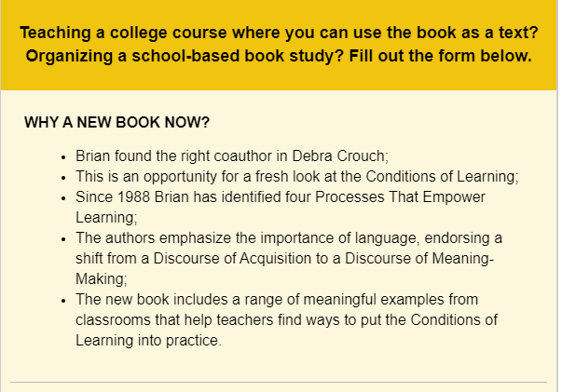The image size is (562, 392).
Task: Click the bullet dot before "Since 1988"
Action: coord(62,197)
